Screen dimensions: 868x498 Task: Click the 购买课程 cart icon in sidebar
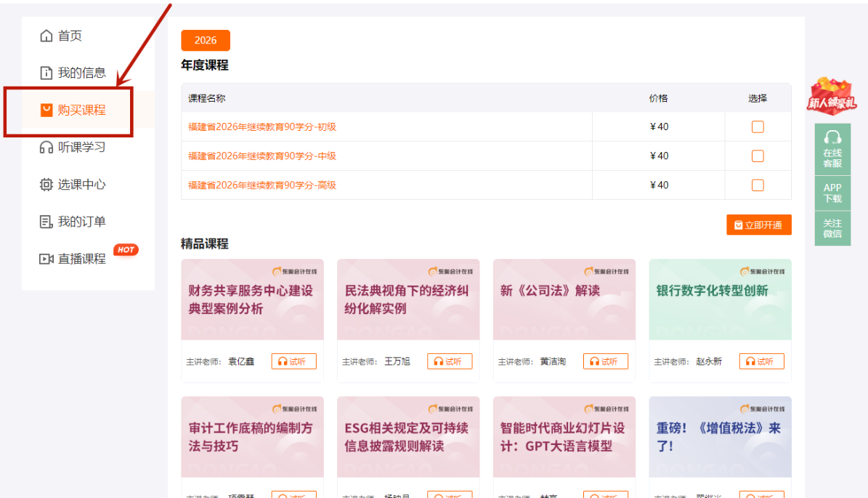(46, 111)
